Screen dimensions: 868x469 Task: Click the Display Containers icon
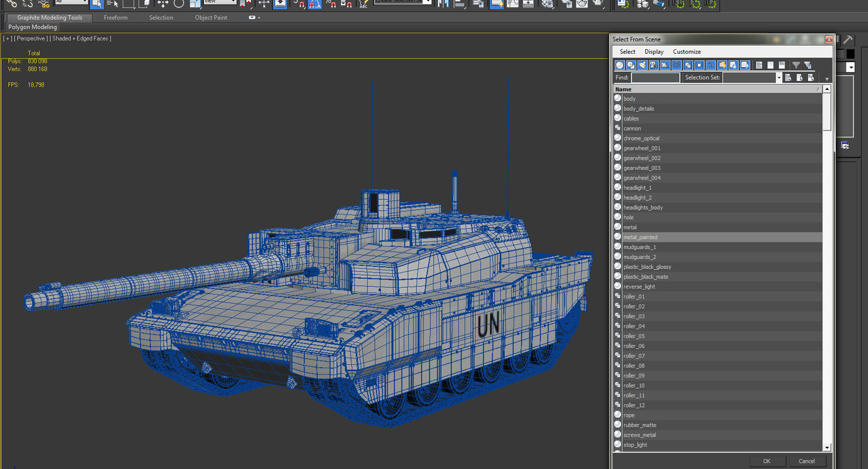point(722,65)
